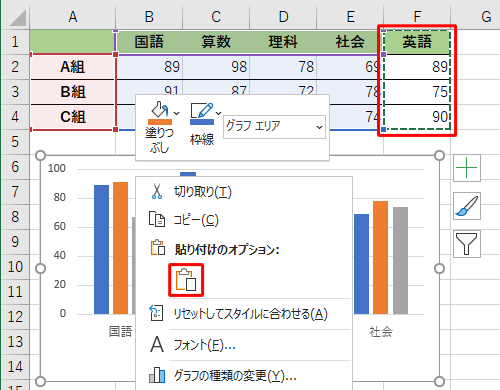This screenshot has width=500, height=390.
Task: Click the paste option clipboard icon
Action: coord(186,280)
